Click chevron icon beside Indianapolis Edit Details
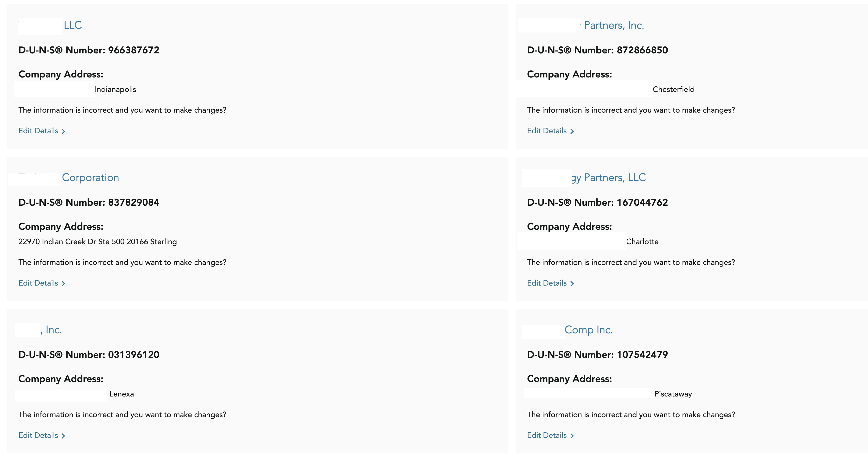Screen dimensions: 868x460 pyautogui.click(x=63, y=131)
